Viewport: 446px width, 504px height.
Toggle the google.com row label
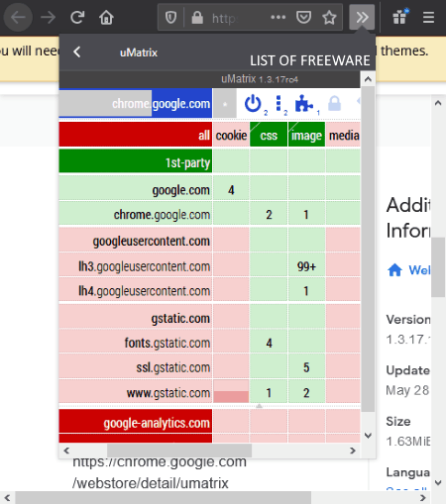[x=136, y=189]
